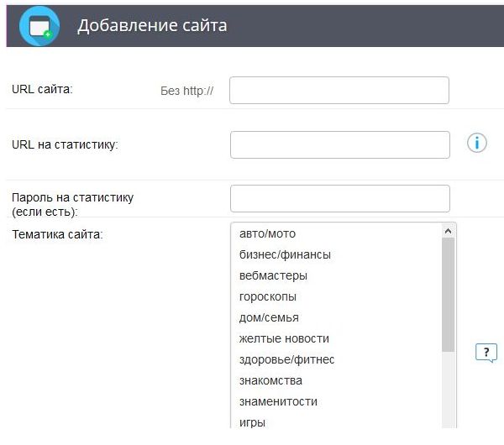
Task: Pick гороскопы in the topic list
Action: click(267, 296)
